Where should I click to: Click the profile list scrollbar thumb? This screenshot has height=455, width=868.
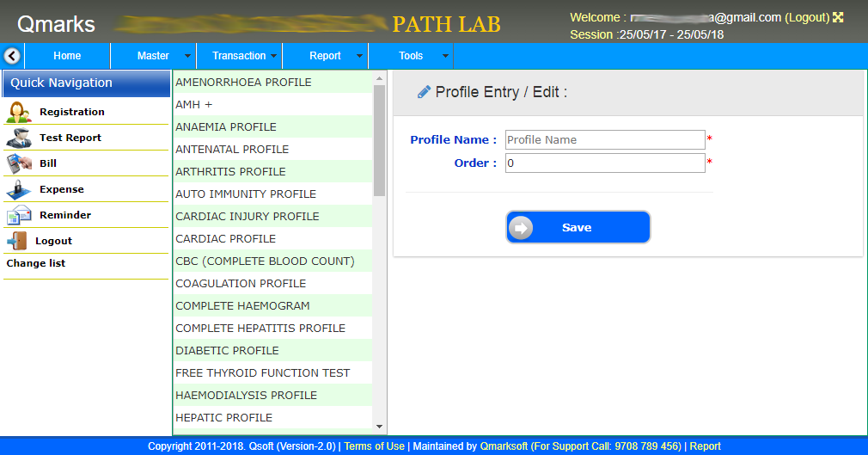pyautogui.click(x=379, y=140)
